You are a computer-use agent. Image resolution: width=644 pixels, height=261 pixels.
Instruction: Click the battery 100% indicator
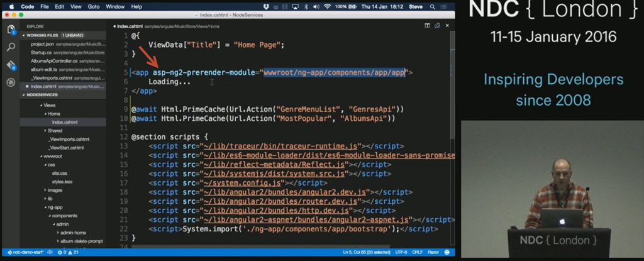tap(345, 6)
